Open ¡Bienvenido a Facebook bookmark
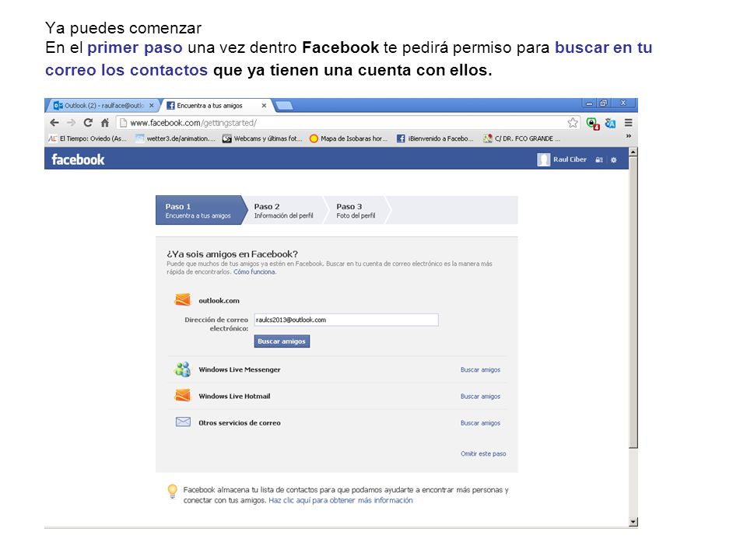 (435, 138)
